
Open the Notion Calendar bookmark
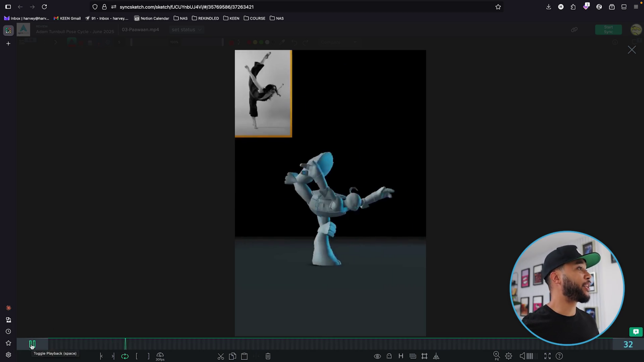point(152,18)
